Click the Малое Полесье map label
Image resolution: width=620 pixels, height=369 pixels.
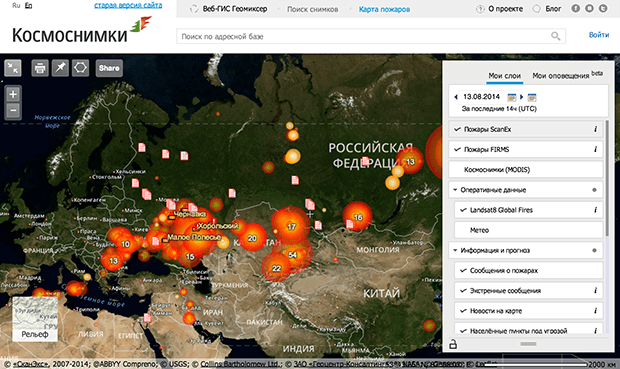pyautogui.click(x=194, y=237)
